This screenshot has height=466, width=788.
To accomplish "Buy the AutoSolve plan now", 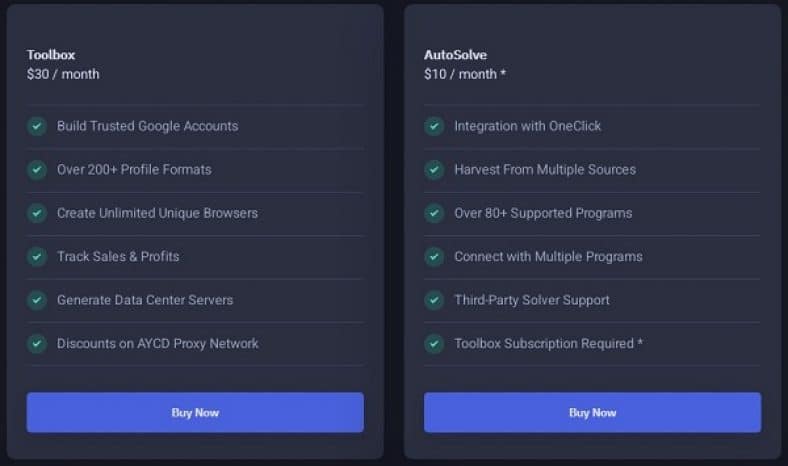I will pyautogui.click(x=593, y=412).
